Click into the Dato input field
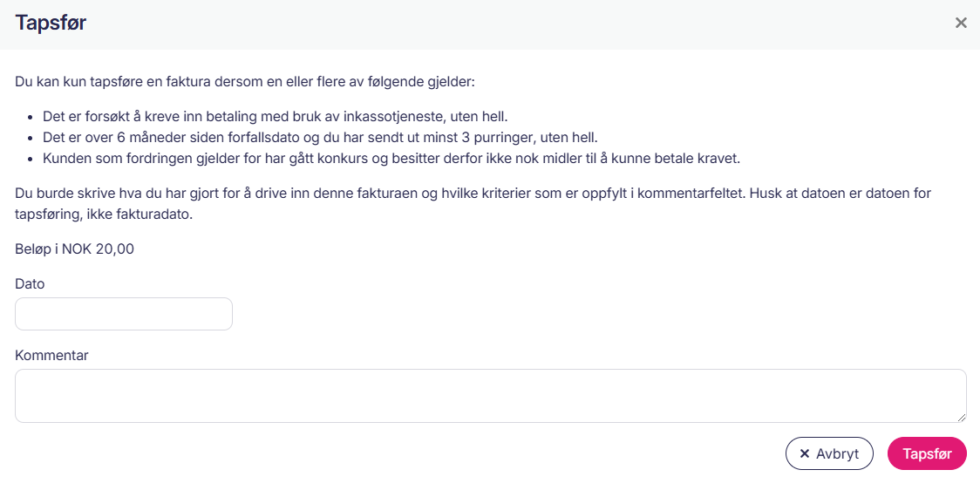The width and height of the screenshot is (980, 504). coord(124,314)
